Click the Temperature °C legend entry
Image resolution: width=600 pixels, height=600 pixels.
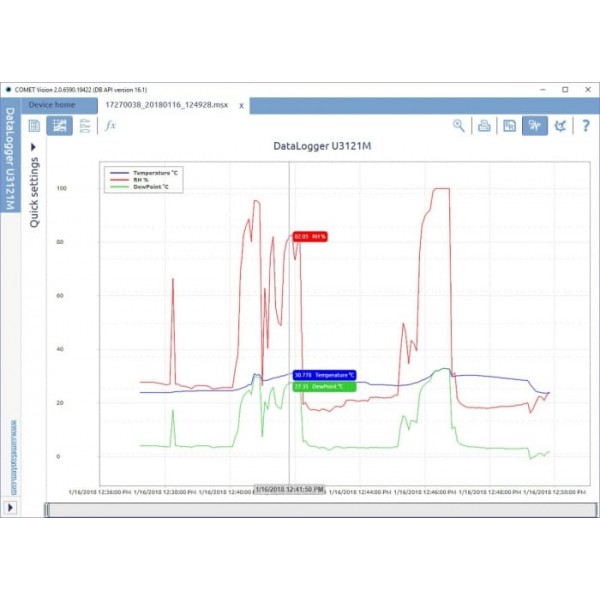click(146, 171)
